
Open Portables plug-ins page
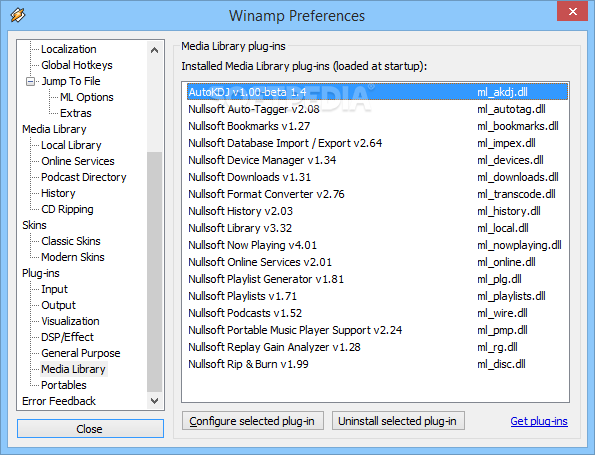click(64, 385)
